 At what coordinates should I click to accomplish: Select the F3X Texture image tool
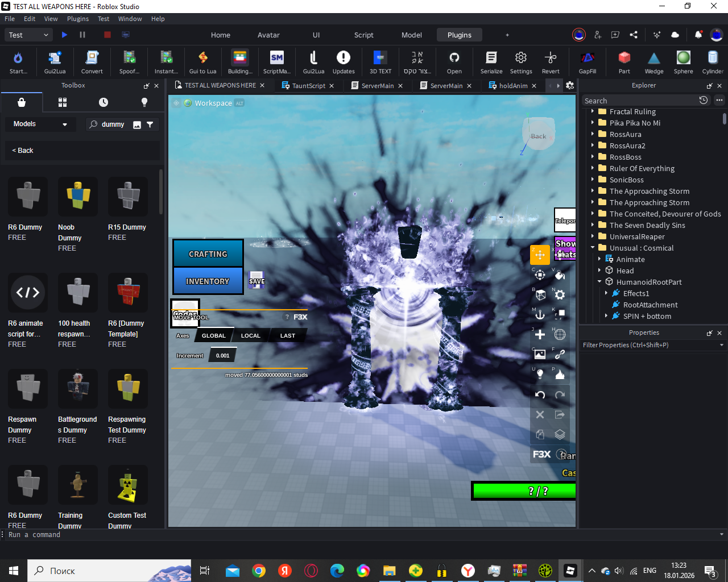click(x=540, y=354)
